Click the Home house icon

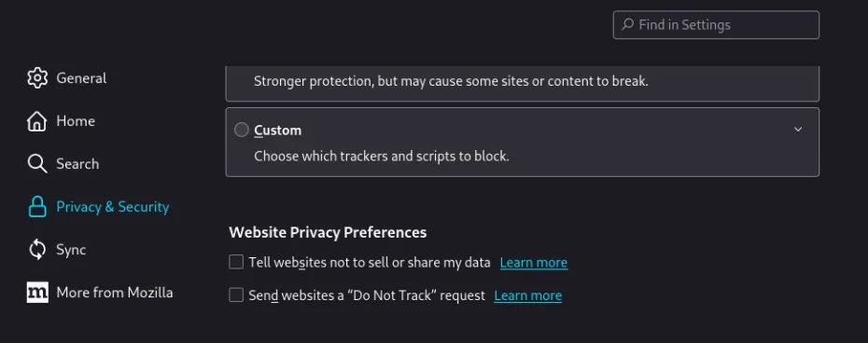[x=37, y=121]
